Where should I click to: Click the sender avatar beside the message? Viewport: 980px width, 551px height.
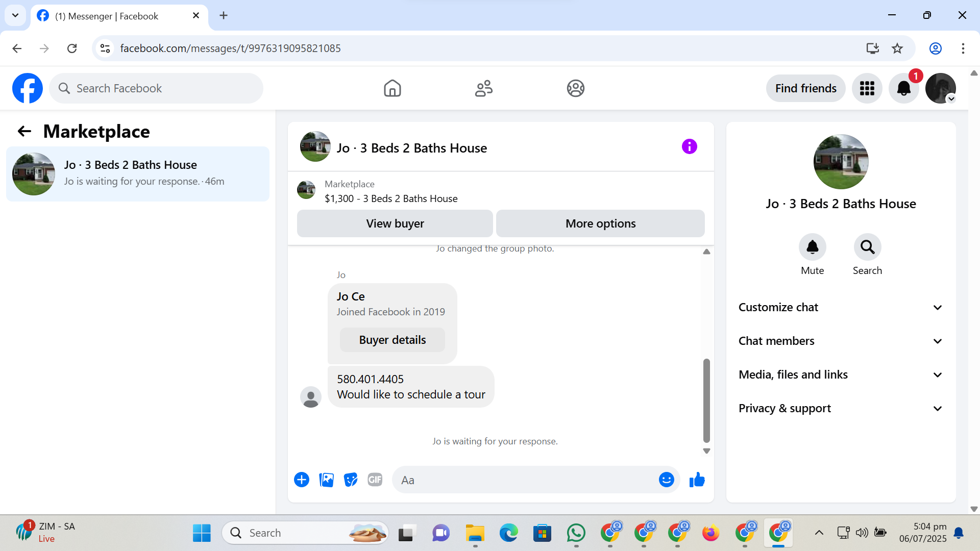coord(310,397)
